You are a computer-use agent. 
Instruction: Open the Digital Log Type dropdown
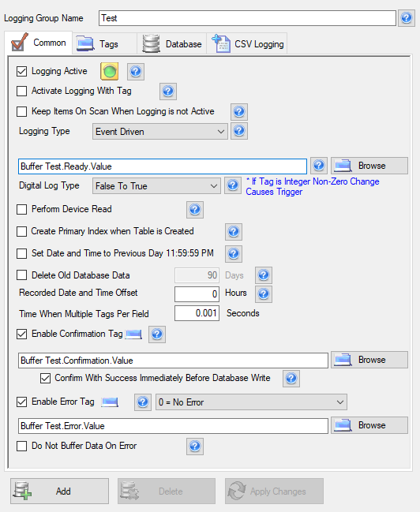point(156,186)
